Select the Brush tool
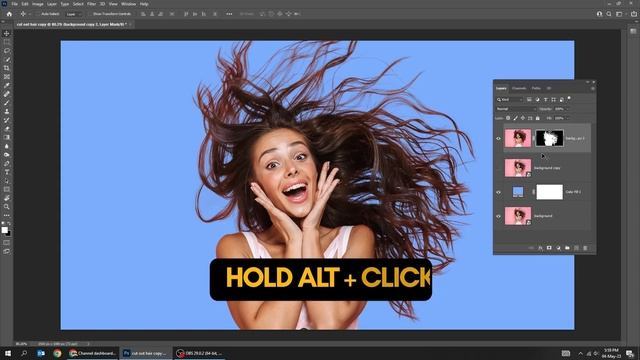640x360 pixels. (x=7, y=103)
